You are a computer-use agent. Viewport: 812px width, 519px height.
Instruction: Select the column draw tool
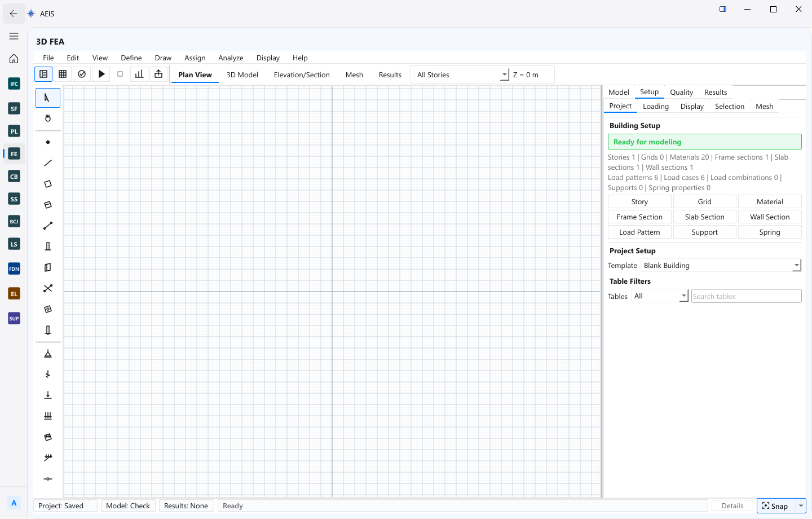[x=48, y=247]
